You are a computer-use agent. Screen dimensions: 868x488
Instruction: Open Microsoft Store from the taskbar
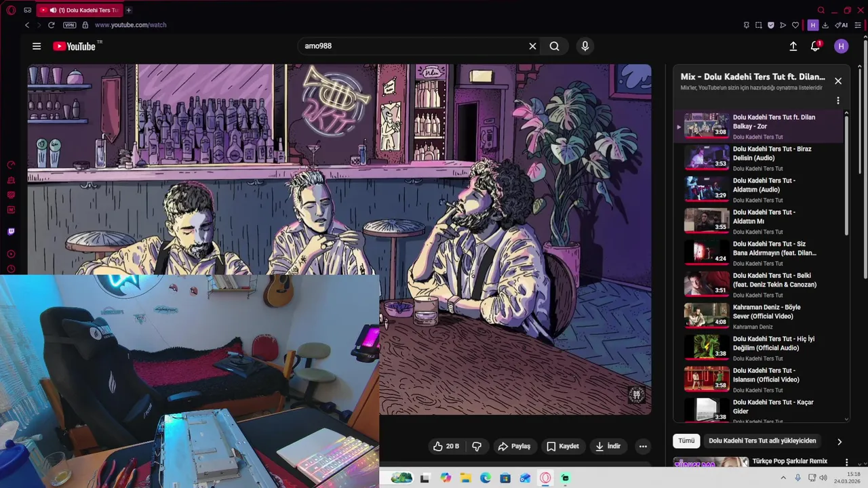(x=505, y=478)
